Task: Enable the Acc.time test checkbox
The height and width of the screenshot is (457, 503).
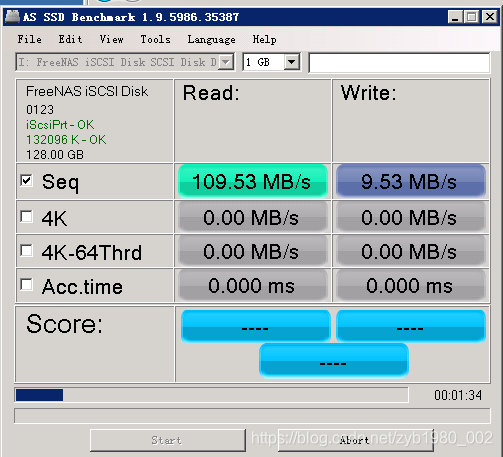Action: 26,284
